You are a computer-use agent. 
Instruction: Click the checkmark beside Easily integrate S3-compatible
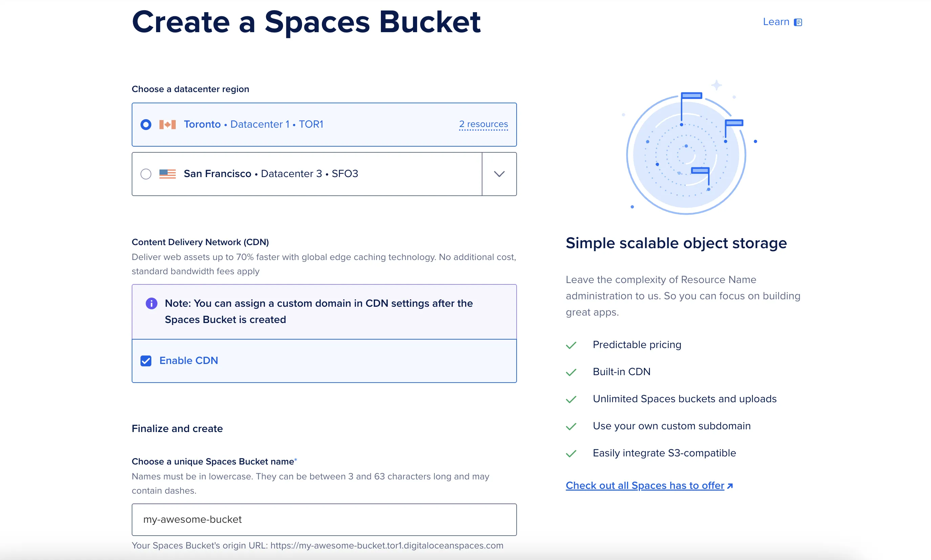tap(571, 453)
